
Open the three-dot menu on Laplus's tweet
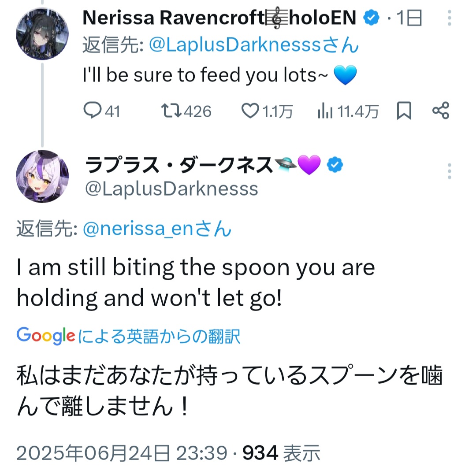[450, 171]
